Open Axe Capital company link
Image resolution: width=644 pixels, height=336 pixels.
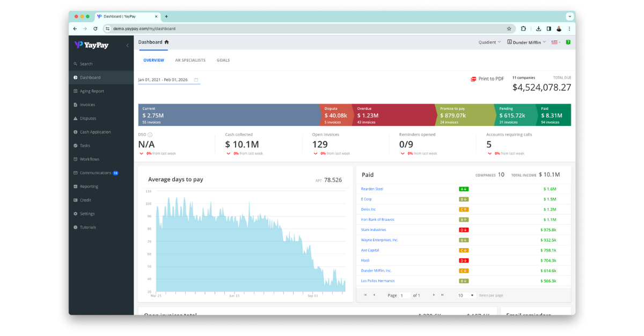(370, 250)
